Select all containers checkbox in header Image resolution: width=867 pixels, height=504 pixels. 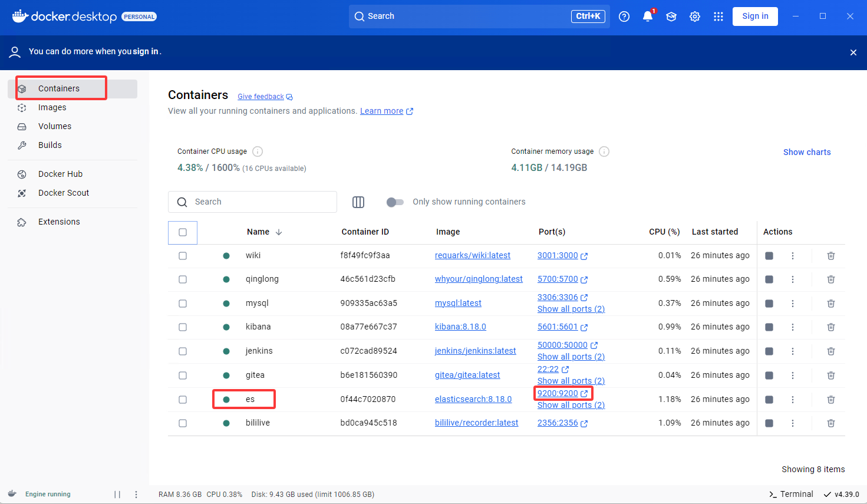coord(183,232)
